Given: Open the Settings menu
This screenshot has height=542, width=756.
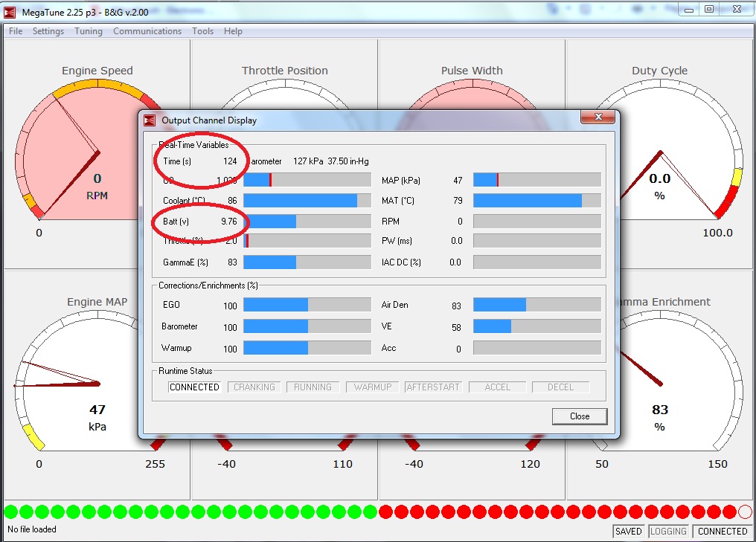Looking at the screenshot, I should point(48,31).
